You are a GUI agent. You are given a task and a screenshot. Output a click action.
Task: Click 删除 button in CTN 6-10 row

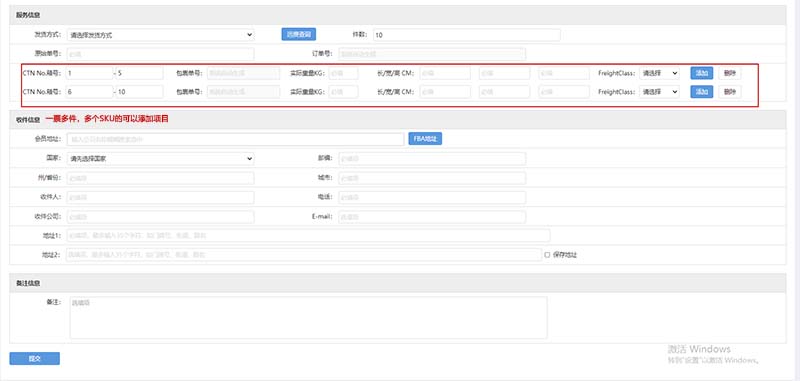730,92
